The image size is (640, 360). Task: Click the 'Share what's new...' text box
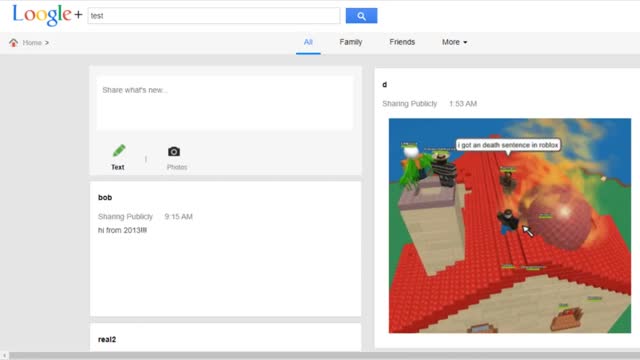click(x=225, y=103)
